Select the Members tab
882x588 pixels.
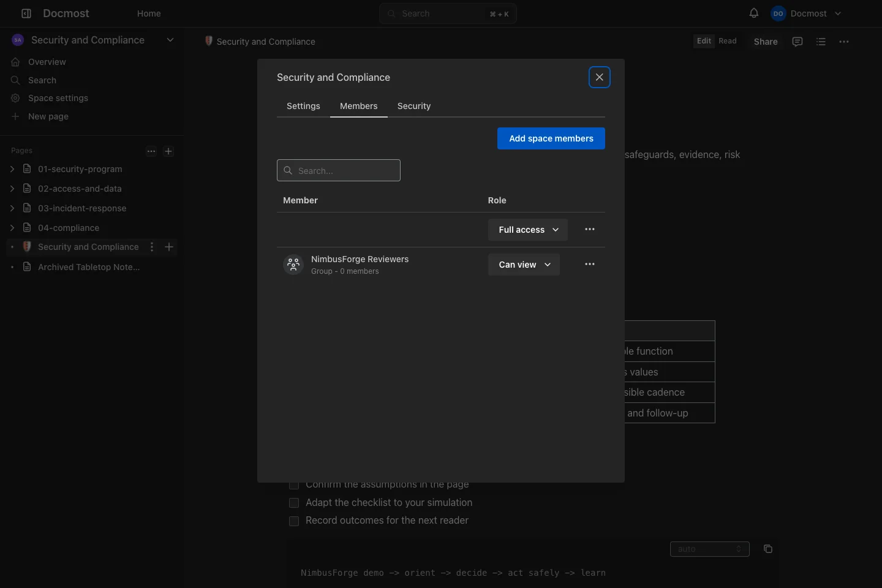point(359,106)
